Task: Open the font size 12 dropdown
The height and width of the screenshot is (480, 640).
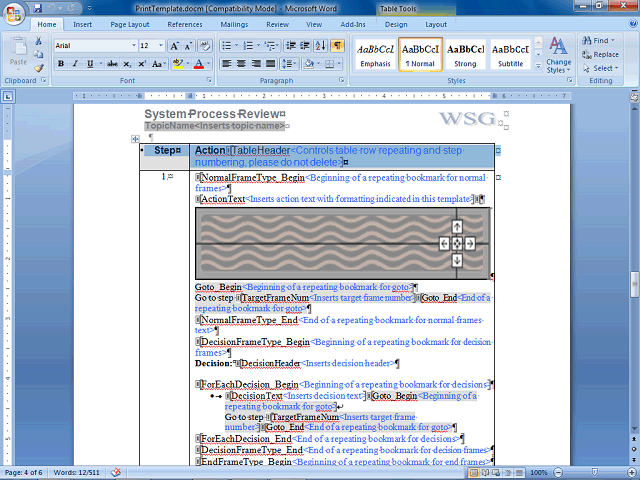Action: coord(161,46)
